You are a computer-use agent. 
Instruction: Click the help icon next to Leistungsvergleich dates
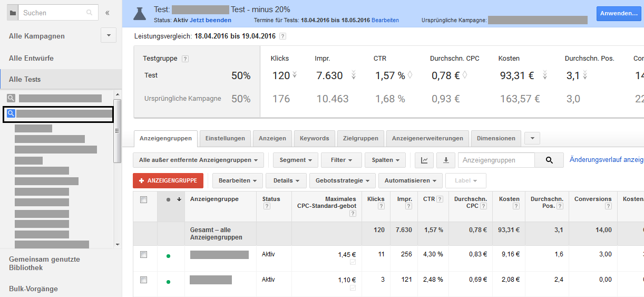point(282,36)
